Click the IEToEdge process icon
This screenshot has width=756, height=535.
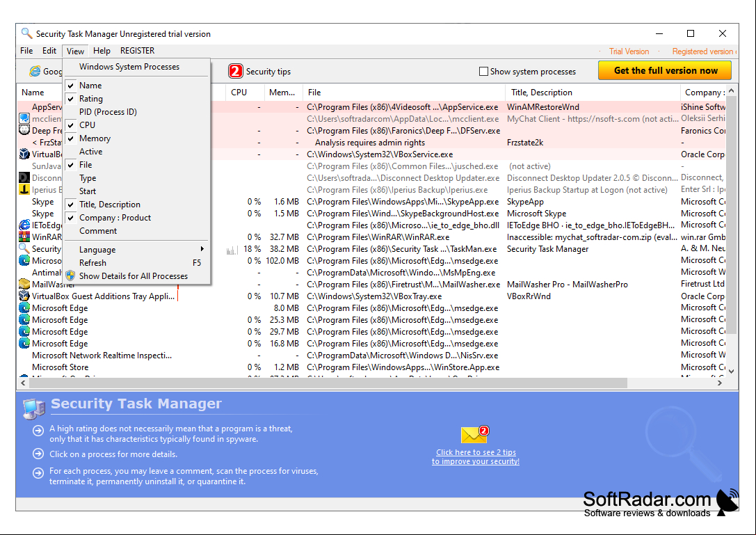[x=24, y=225]
